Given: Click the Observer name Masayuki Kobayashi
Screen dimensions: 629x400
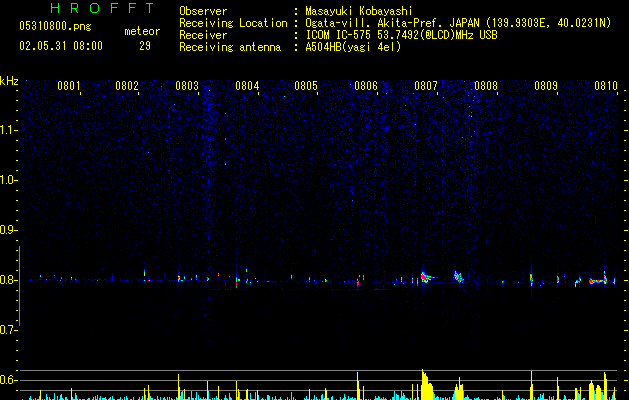Looking at the screenshot, I should tap(359, 11).
